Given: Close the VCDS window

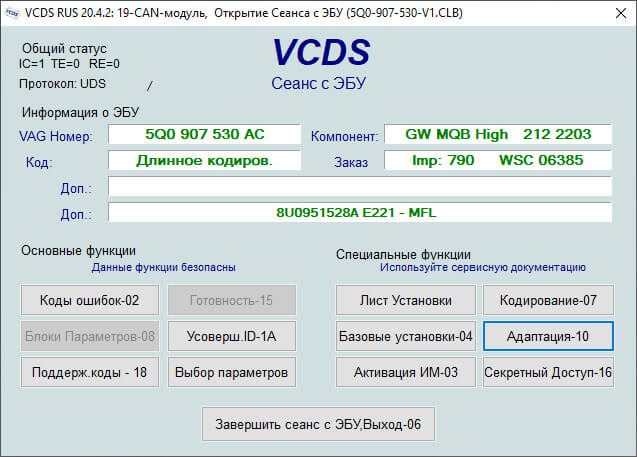Looking at the screenshot, I should tap(621, 13).
